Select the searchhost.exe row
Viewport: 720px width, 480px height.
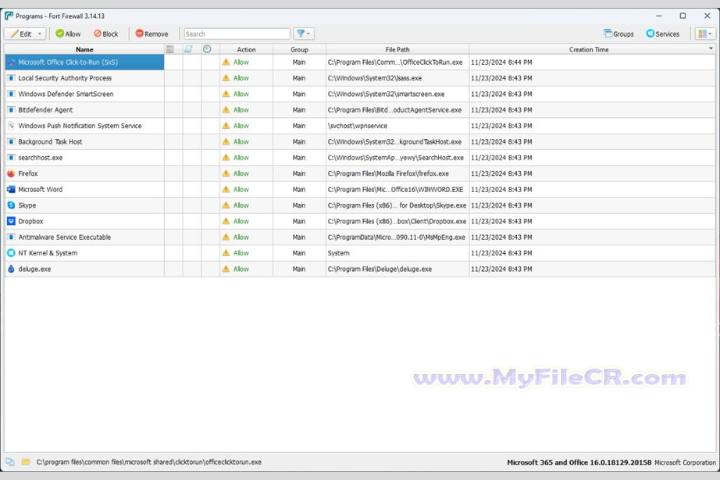click(x=360, y=158)
